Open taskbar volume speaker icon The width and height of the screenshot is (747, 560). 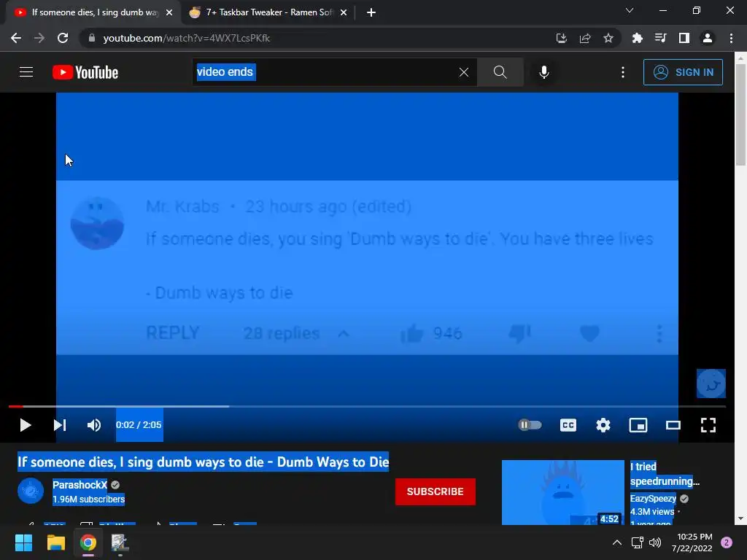pyautogui.click(x=655, y=542)
